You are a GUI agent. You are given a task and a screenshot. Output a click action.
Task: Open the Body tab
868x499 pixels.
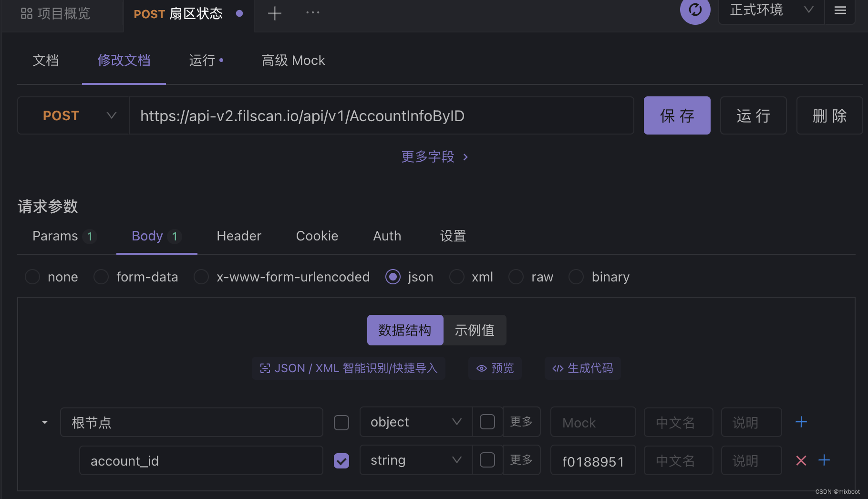[x=156, y=236]
